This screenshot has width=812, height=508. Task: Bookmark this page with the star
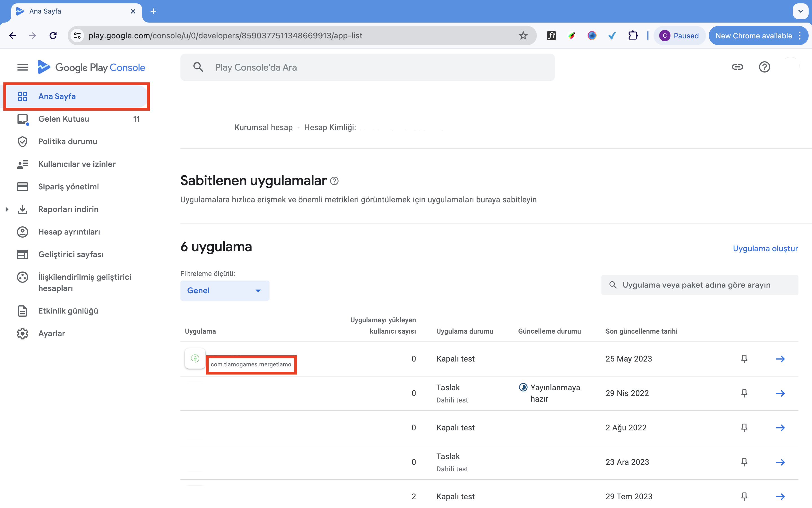tap(523, 36)
